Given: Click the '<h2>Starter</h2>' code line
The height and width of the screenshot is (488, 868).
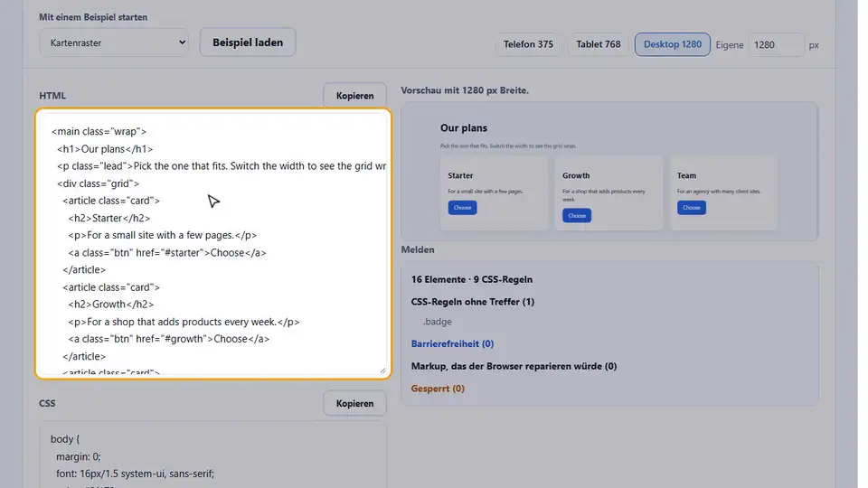Looking at the screenshot, I should 109,218.
